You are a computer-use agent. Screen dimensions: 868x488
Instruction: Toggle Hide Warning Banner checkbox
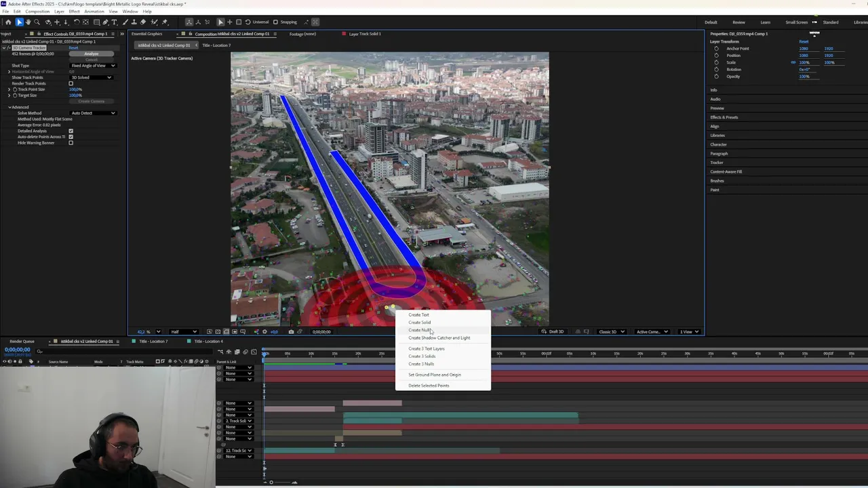(x=71, y=143)
